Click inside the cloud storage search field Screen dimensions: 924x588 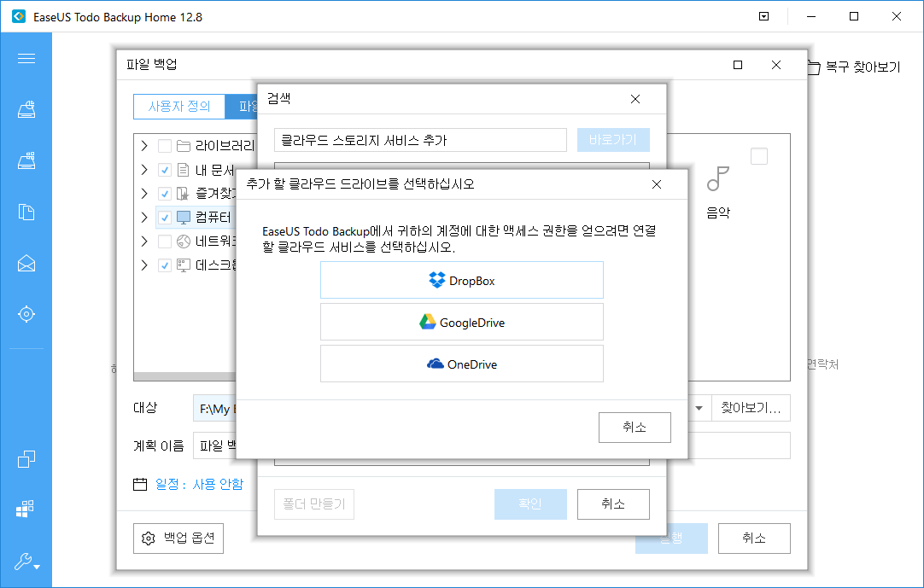click(x=418, y=139)
